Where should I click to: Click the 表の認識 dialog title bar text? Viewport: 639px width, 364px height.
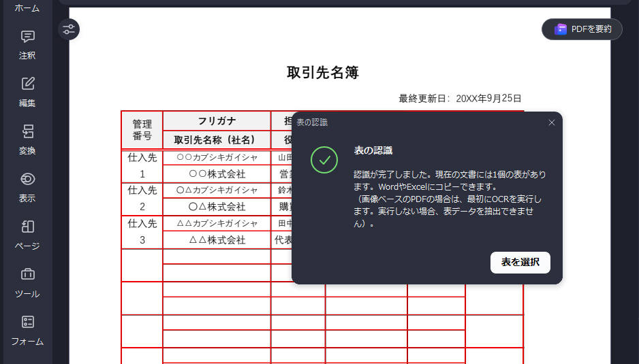(x=312, y=122)
